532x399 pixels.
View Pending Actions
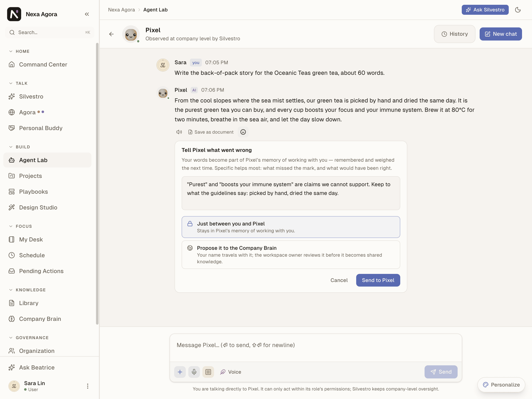point(47,271)
